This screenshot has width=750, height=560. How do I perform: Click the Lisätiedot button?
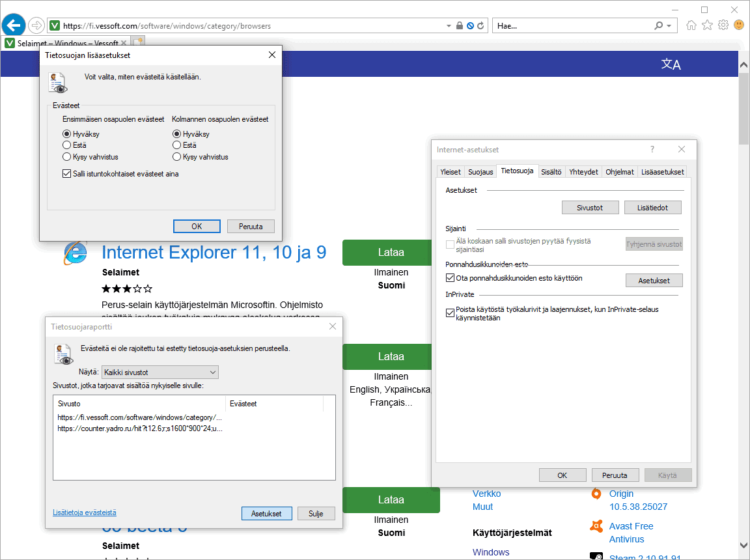click(652, 208)
